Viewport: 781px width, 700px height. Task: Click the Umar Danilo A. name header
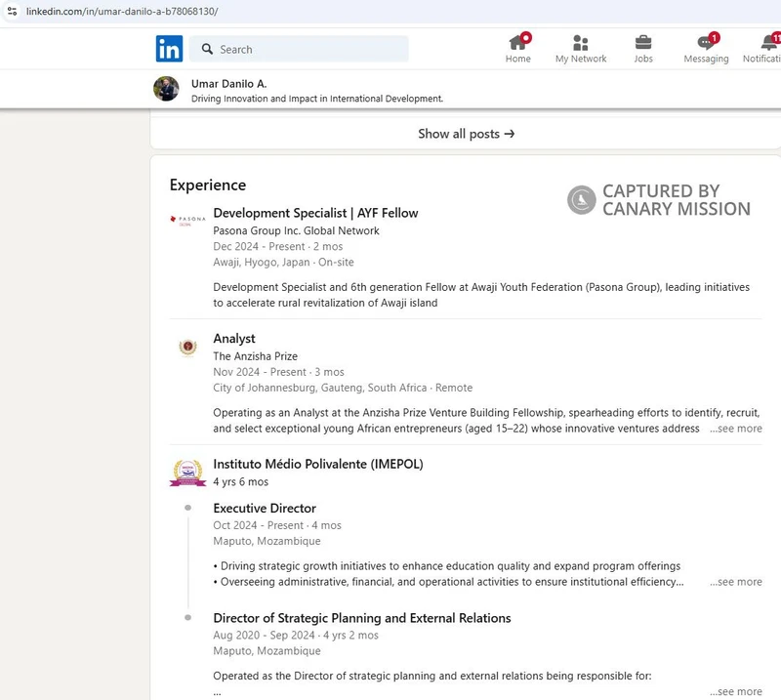click(229, 84)
